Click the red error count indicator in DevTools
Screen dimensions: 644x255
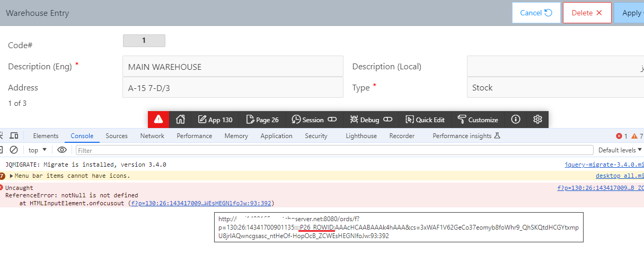(621, 136)
